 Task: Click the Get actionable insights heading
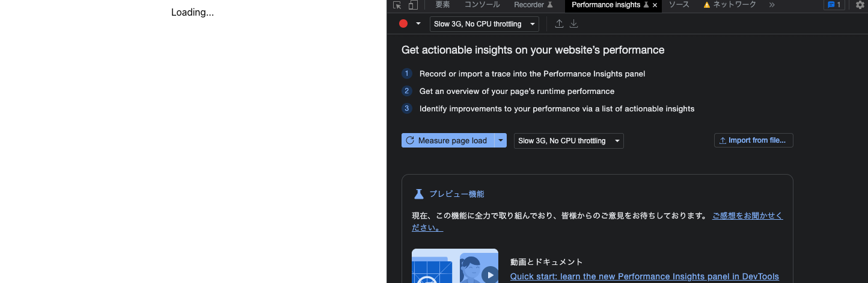coord(533,50)
